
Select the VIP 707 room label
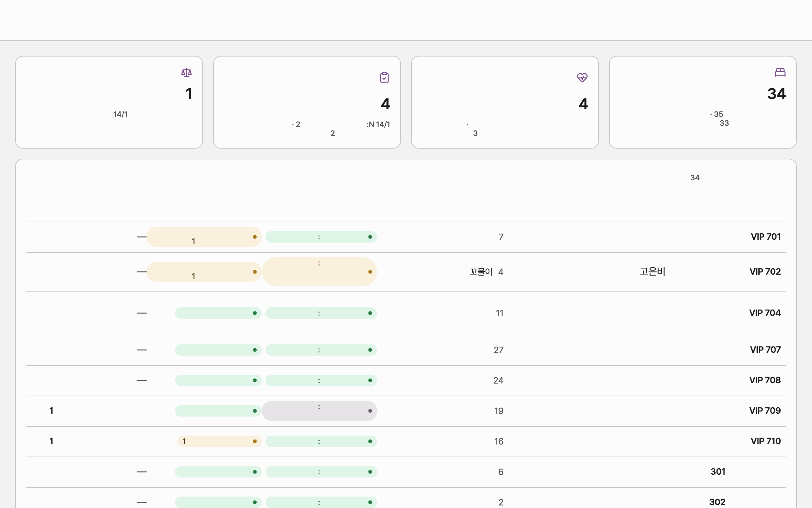765,350
